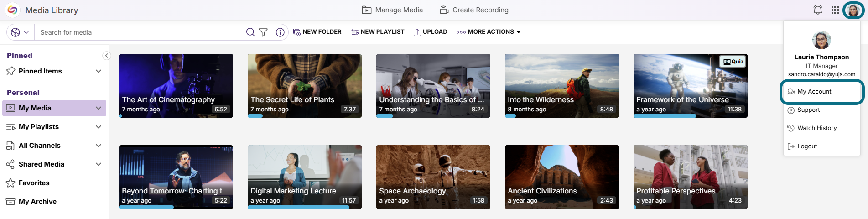This screenshot has height=219, width=868.
Task: Click the My Playlists icon
Action: [10, 127]
